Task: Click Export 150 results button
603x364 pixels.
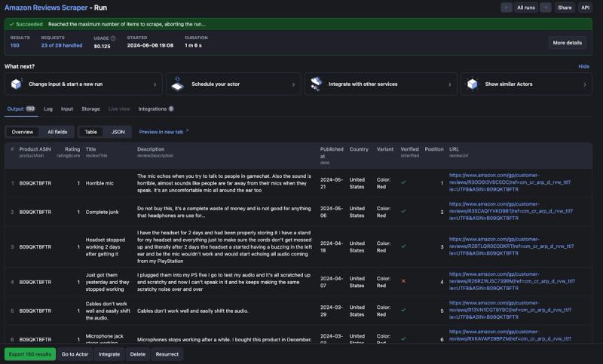Action: [x=30, y=354]
